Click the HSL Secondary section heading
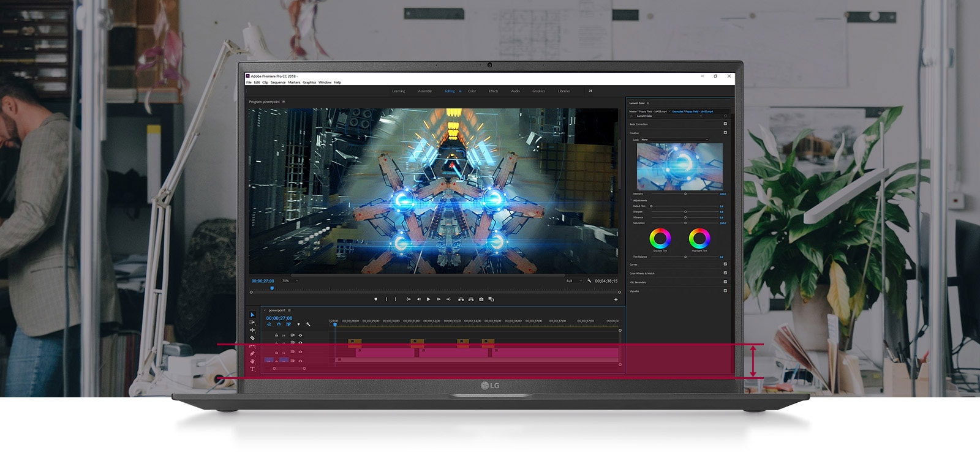This screenshot has height=461, width=980. pos(638,282)
